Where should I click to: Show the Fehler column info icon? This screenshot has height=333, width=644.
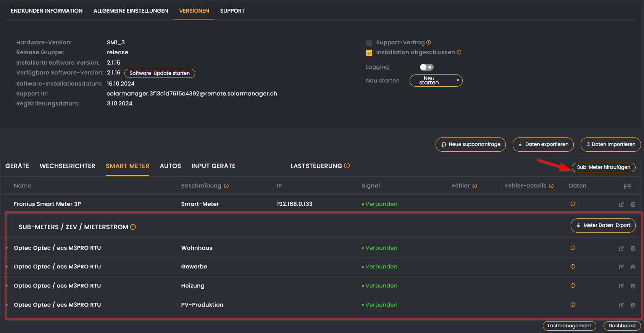pyautogui.click(x=475, y=186)
